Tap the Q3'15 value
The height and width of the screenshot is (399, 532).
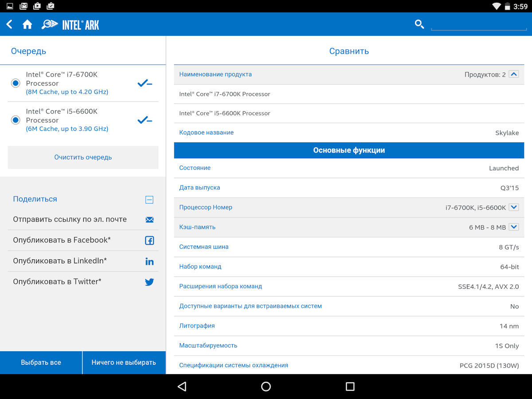click(509, 188)
